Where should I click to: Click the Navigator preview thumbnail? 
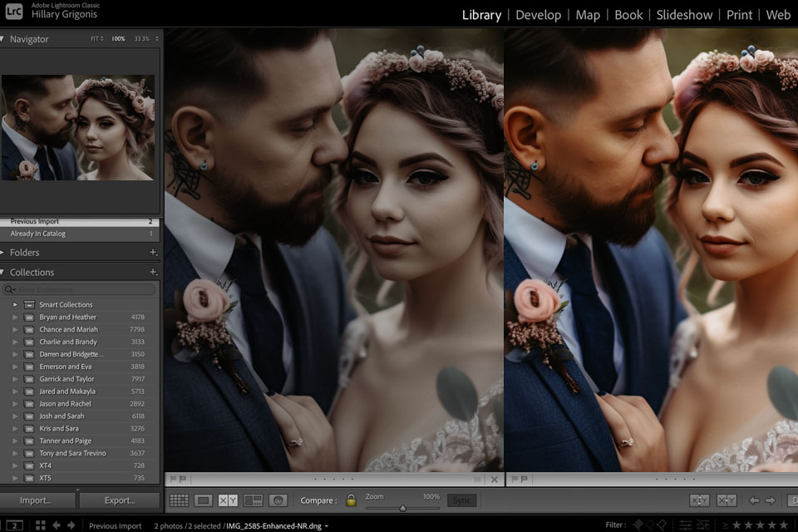pos(78,127)
